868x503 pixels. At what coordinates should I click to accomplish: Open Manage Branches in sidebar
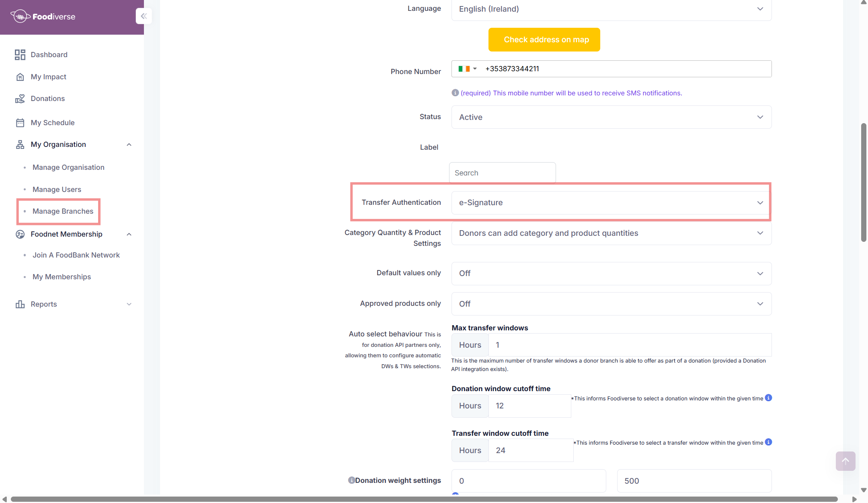point(63,211)
